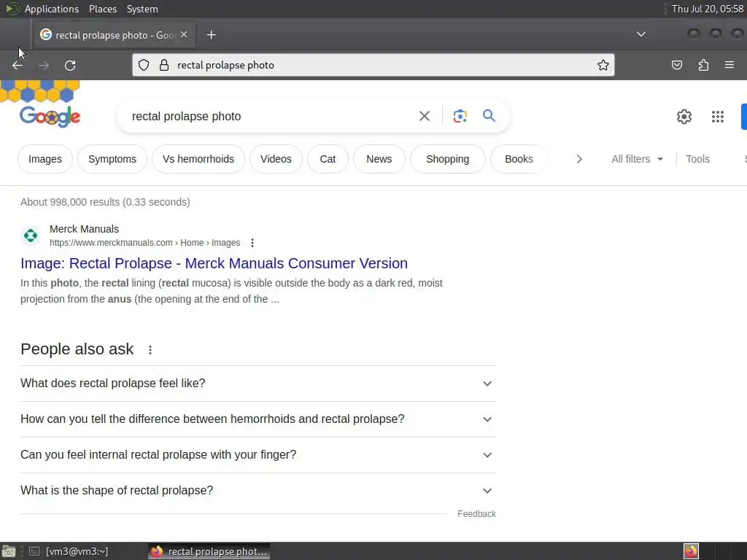Search by image with Google Lens
Viewport: 747px width, 560px height.
pos(460,116)
